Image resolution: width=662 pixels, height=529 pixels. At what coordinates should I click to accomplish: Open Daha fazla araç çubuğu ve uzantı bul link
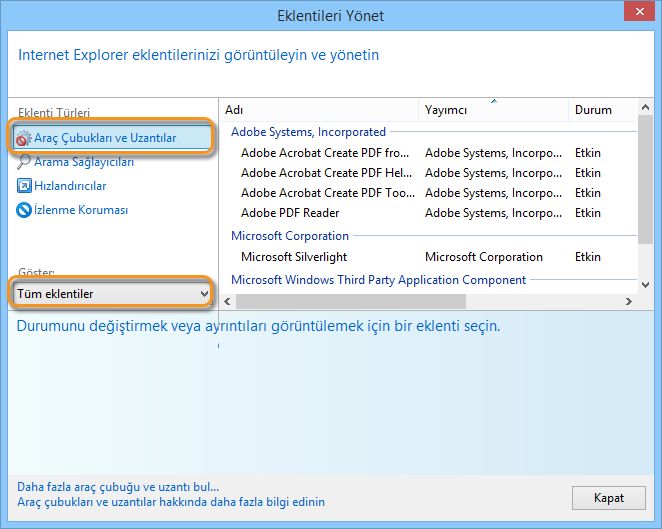[118, 487]
